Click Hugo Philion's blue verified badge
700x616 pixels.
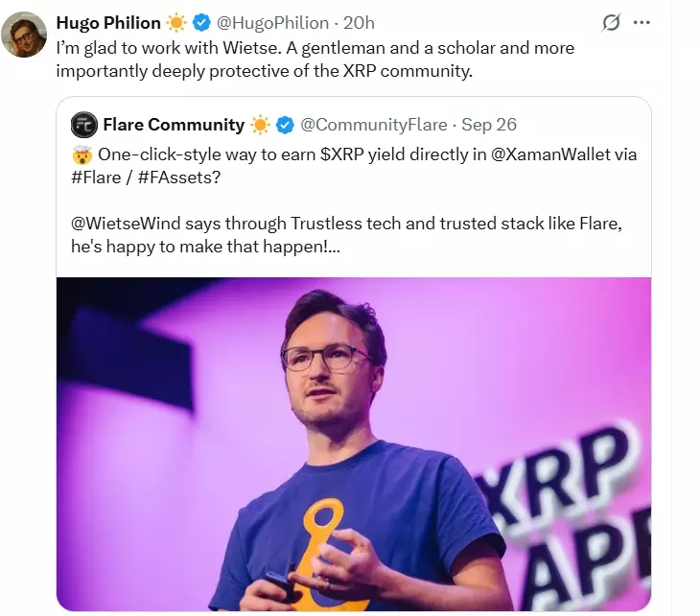201,23
